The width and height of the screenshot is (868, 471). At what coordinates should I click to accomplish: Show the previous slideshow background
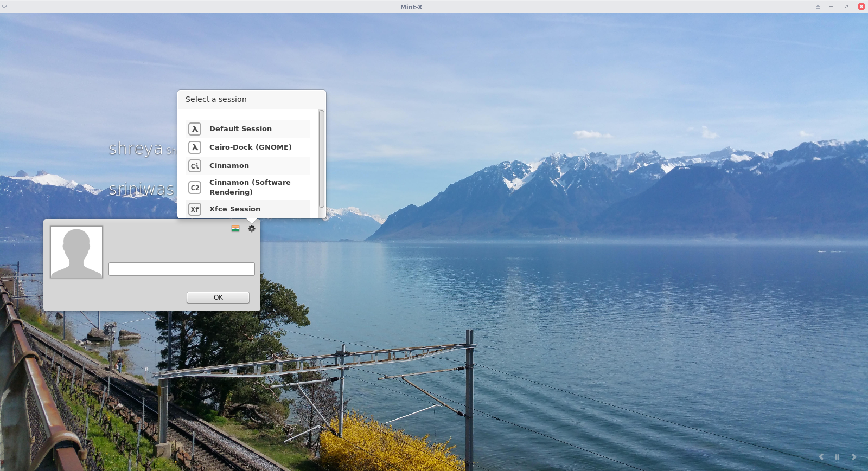click(821, 457)
